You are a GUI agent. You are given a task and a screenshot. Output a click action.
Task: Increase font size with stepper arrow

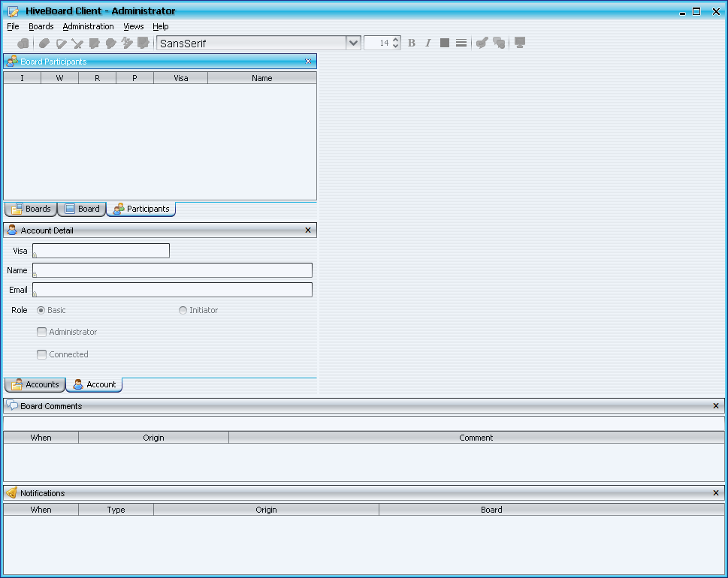click(397, 40)
